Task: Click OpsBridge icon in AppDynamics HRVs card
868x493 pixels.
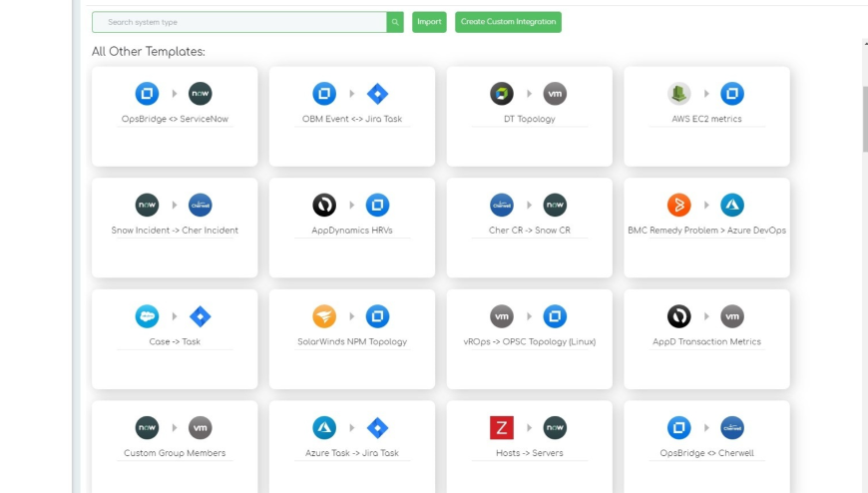Action: point(377,205)
